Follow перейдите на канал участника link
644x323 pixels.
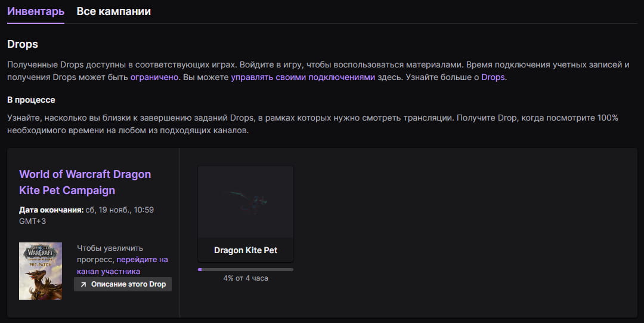pyautogui.click(x=122, y=266)
